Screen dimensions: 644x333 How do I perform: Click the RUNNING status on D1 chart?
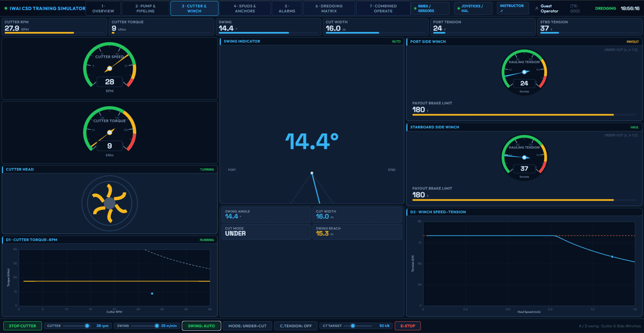pyautogui.click(x=207, y=240)
